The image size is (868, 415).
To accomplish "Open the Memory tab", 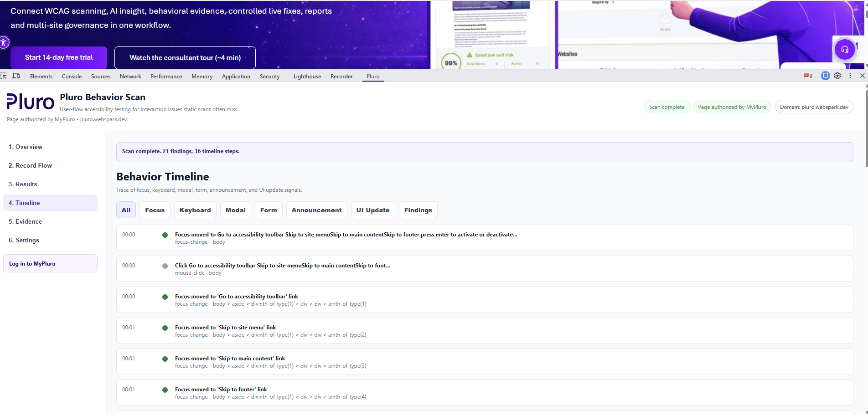I will (x=202, y=77).
